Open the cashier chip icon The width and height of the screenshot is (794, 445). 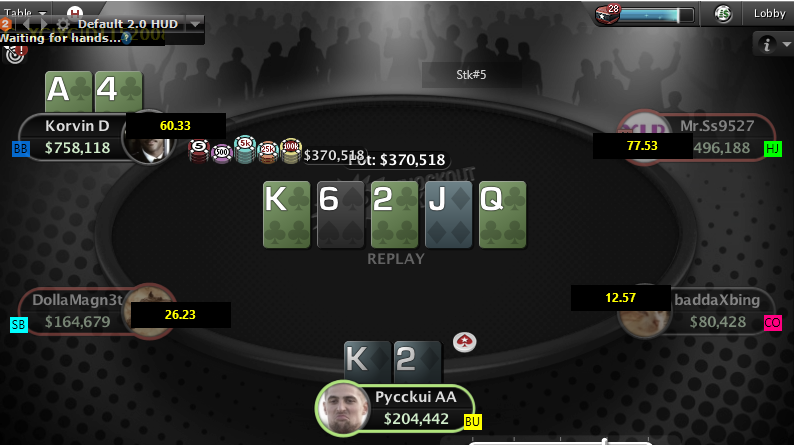723,14
